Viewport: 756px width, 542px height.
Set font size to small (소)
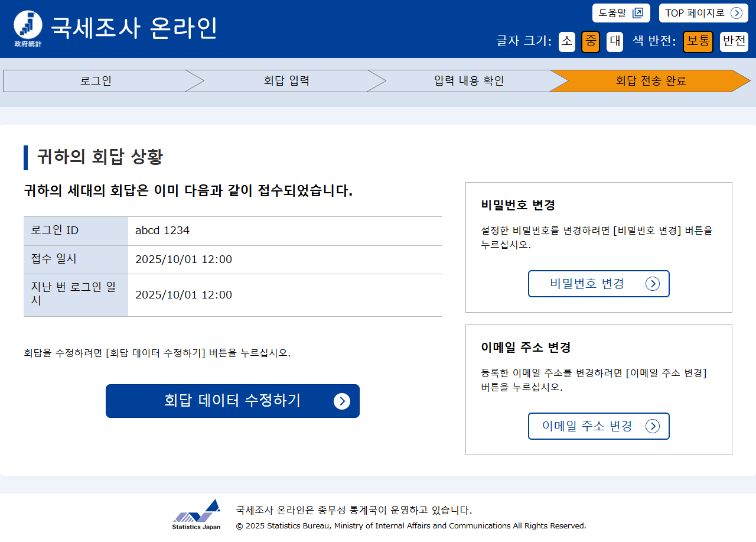[x=566, y=41]
